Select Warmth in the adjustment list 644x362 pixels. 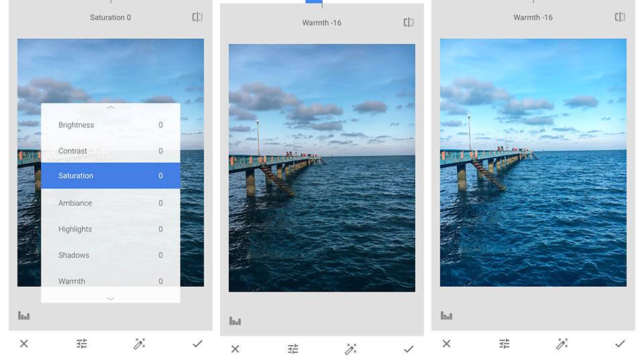(x=111, y=281)
